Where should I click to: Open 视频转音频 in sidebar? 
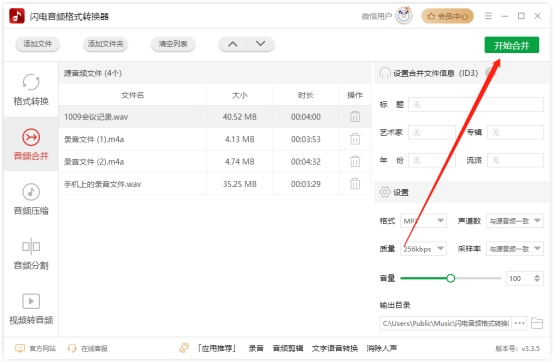31,309
